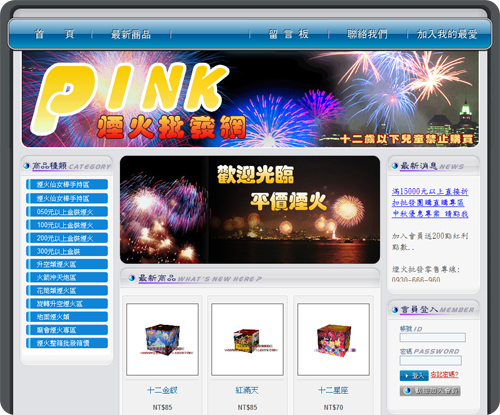Click the globe icon beside 最新消息 heading
This screenshot has height=415, width=500.
click(x=395, y=166)
